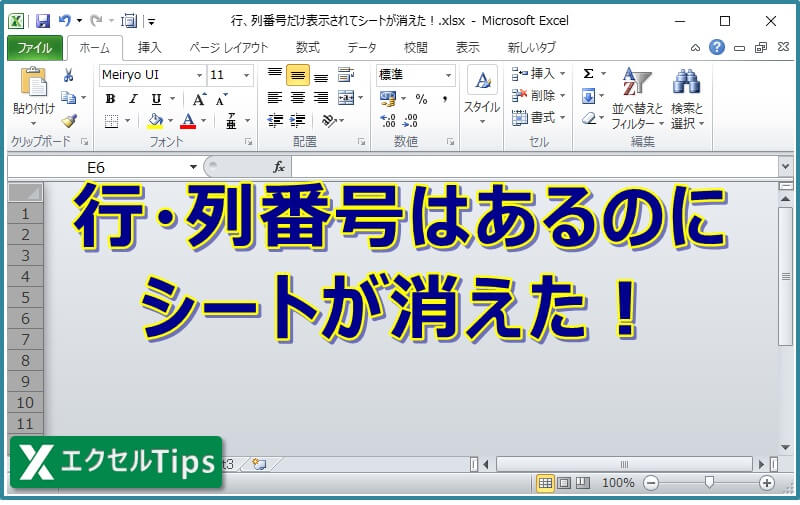The image size is (800, 505).
Task: Click the Undo arrow icon
Action: click(x=65, y=21)
